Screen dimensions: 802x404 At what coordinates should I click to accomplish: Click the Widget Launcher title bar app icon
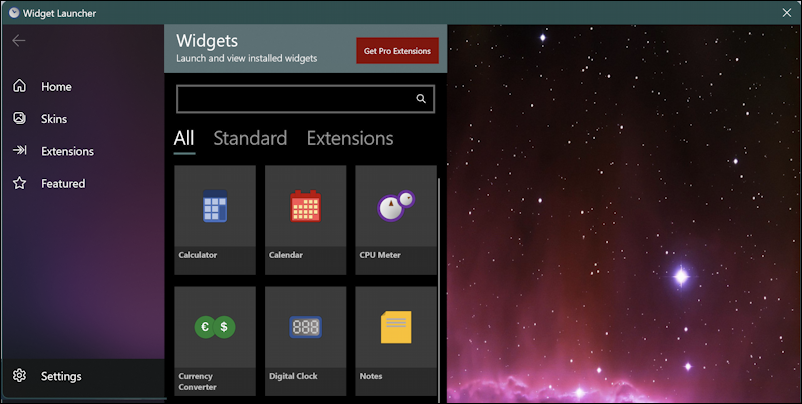click(x=14, y=13)
